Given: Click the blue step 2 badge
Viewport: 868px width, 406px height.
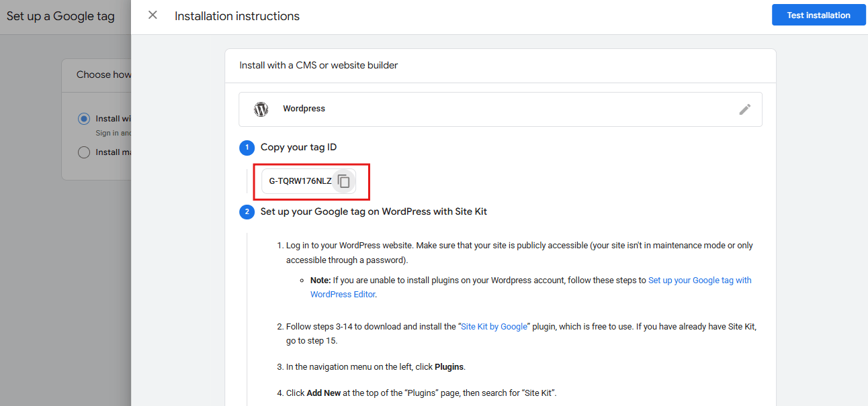Looking at the screenshot, I should pos(247,211).
